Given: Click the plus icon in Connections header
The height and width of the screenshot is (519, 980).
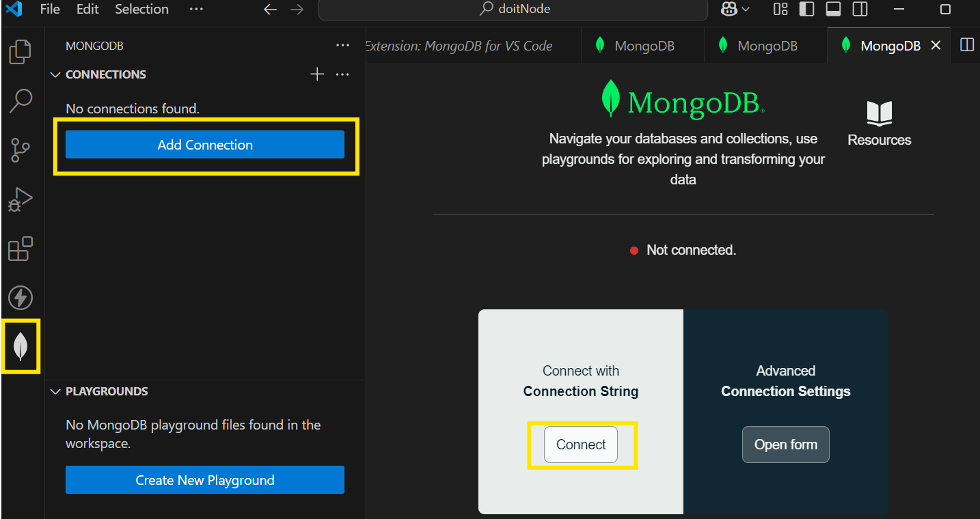Looking at the screenshot, I should [317, 74].
